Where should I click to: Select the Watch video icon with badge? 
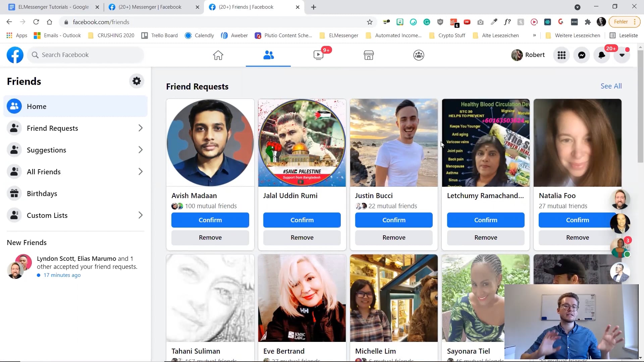[318, 55]
